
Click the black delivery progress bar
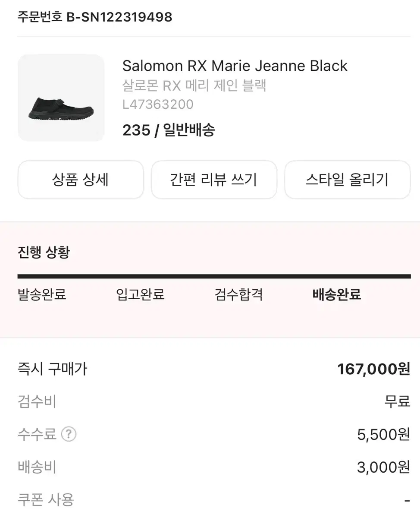(214, 276)
